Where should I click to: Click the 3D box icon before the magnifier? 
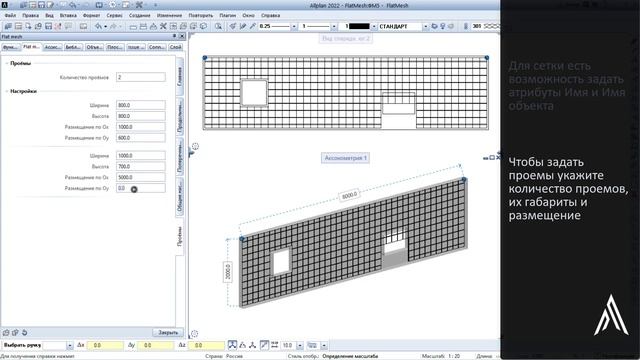(203, 26)
